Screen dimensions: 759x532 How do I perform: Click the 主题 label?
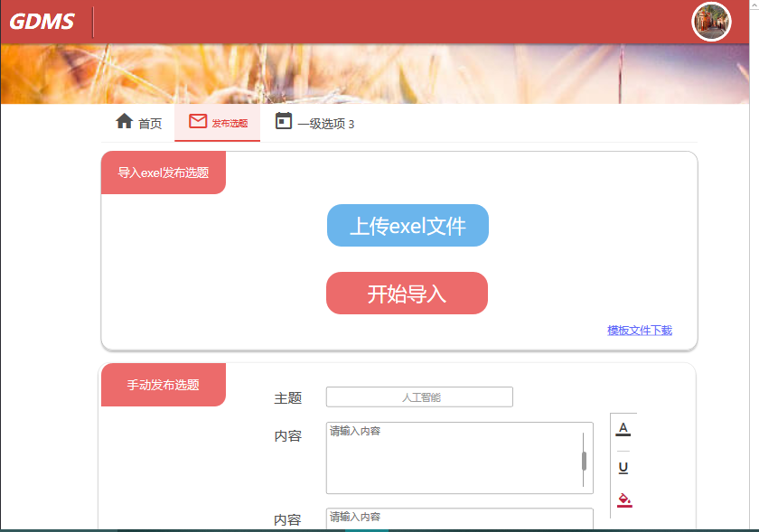pyautogui.click(x=288, y=398)
